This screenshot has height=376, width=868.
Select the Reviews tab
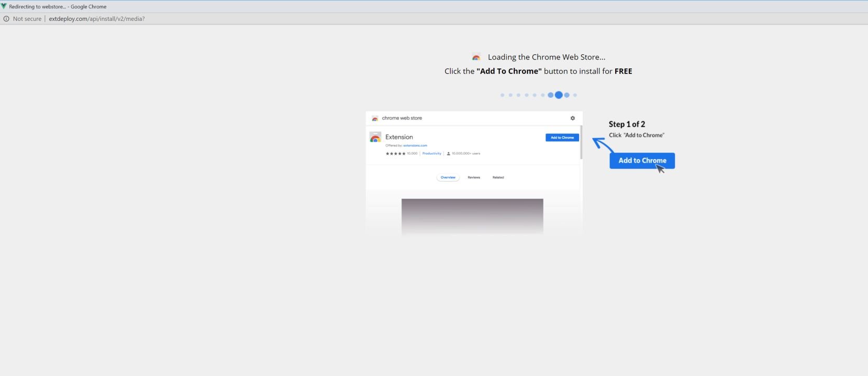474,177
